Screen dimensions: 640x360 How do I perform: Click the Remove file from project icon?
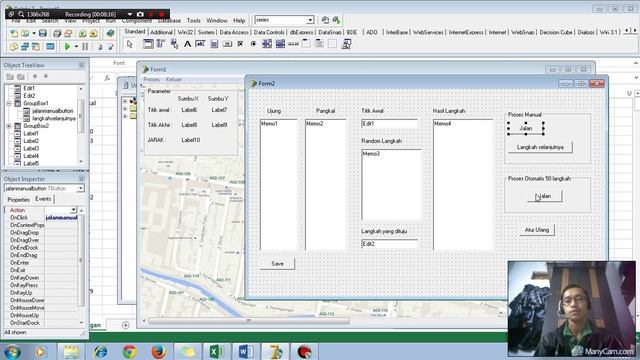click(93, 33)
